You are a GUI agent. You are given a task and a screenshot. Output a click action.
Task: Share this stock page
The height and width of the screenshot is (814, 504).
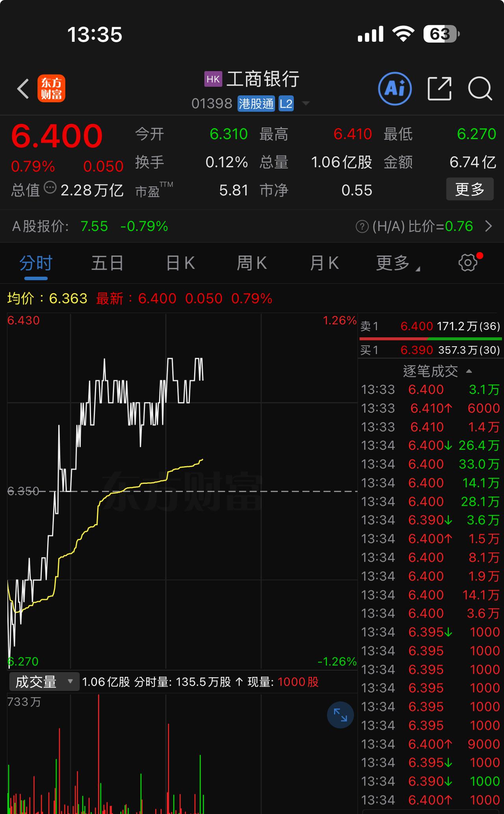click(x=439, y=89)
